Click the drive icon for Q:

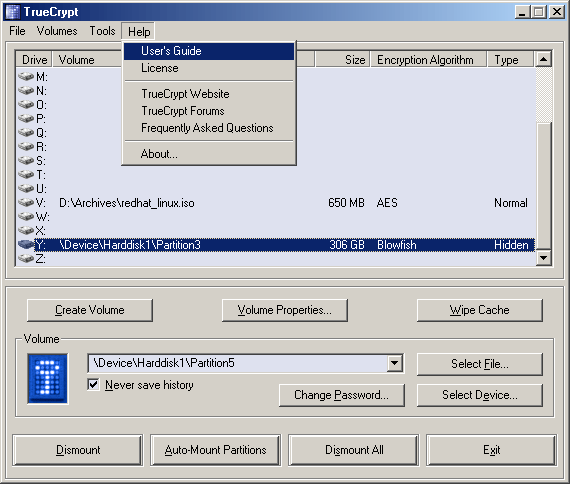pos(26,132)
